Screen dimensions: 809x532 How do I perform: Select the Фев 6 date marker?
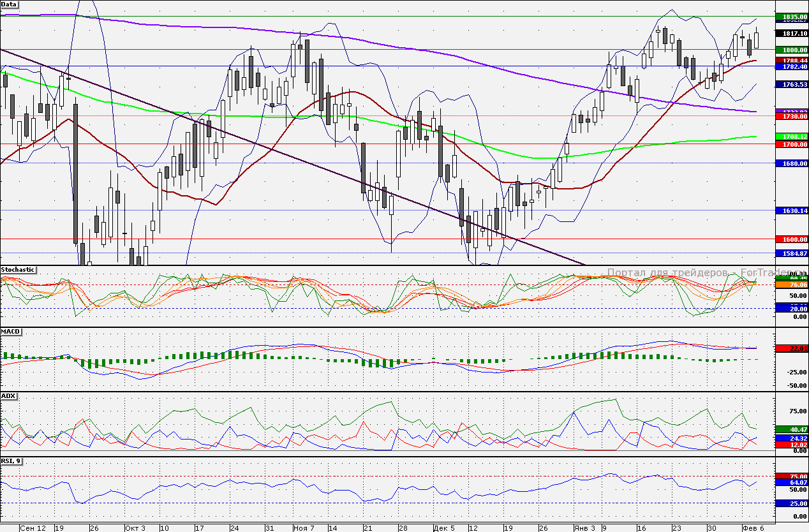[x=754, y=528]
